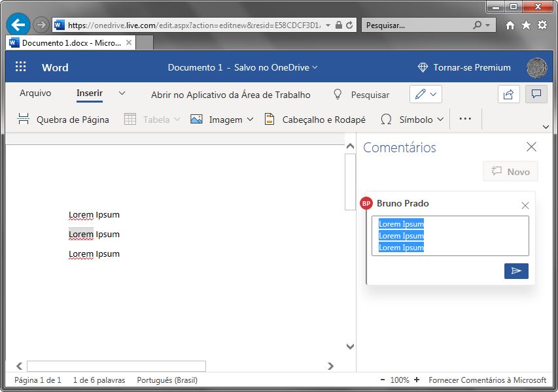Viewport: 558px width, 392px height.
Task: Click the Word app name in header
Action: coord(55,67)
